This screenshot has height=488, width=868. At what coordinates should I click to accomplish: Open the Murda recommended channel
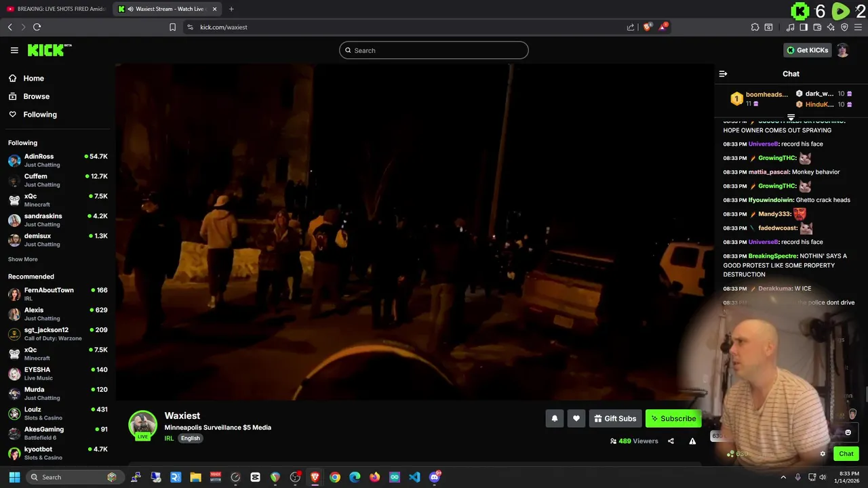pos(58,393)
